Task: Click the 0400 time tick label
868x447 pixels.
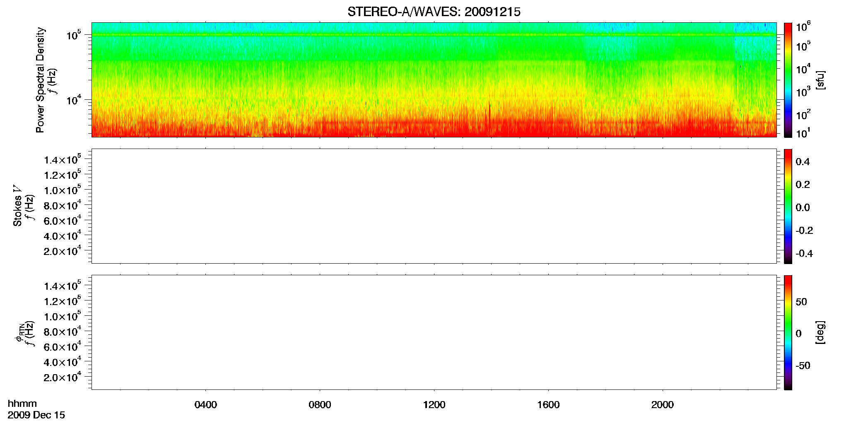Action: 206,405
